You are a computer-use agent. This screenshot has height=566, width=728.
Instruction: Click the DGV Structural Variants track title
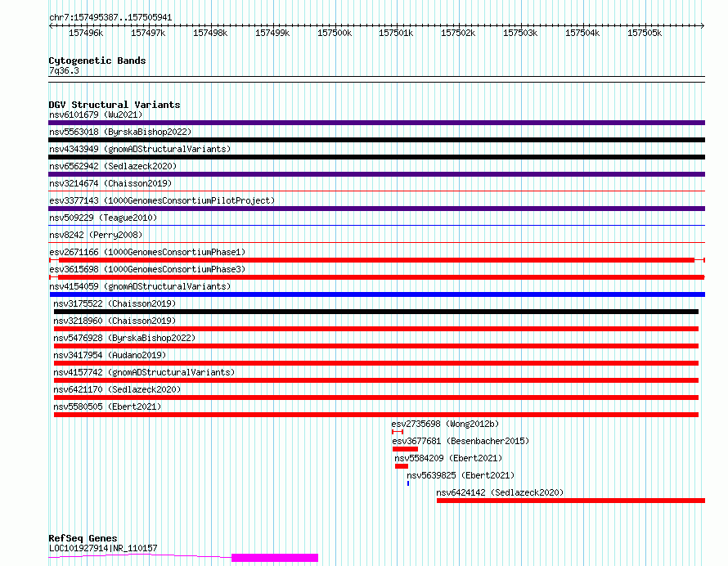[x=115, y=105]
